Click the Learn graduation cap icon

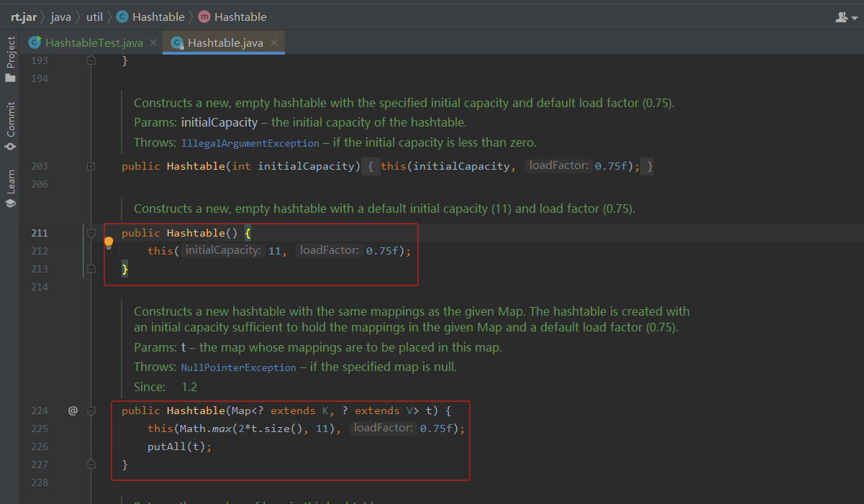click(x=10, y=203)
